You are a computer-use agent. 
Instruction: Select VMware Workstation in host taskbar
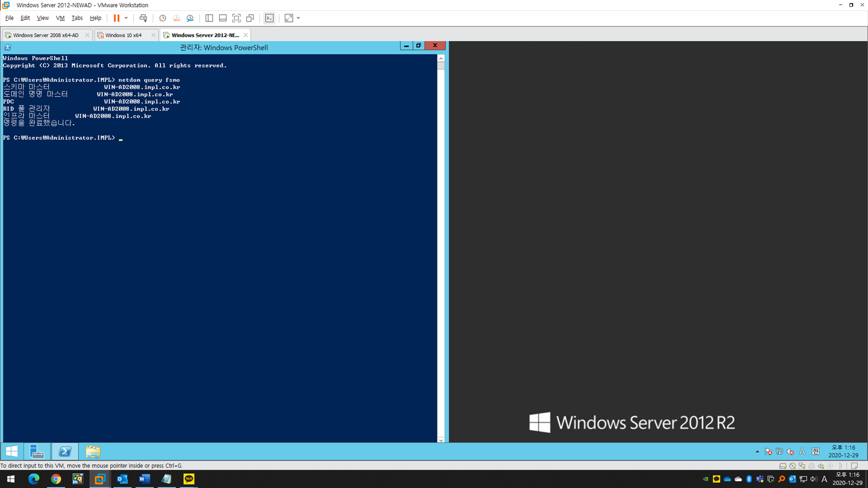pos(100,479)
